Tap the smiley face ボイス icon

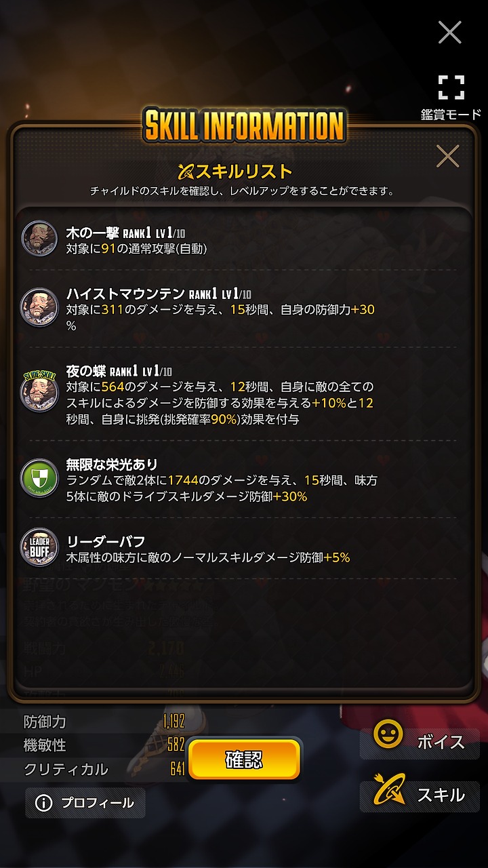[388, 735]
